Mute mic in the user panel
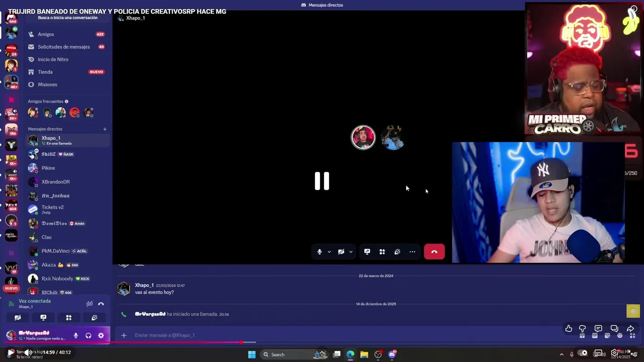 click(x=75, y=335)
